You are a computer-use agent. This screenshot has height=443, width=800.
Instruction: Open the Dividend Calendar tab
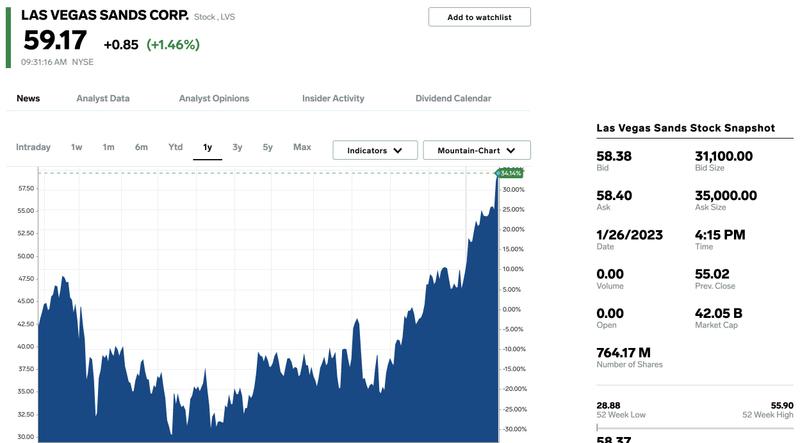coord(453,98)
